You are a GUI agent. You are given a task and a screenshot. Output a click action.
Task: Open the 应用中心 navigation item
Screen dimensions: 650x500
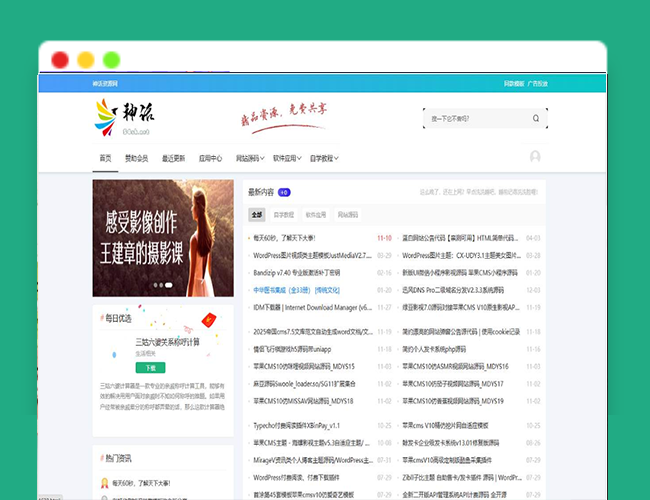(210, 158)
